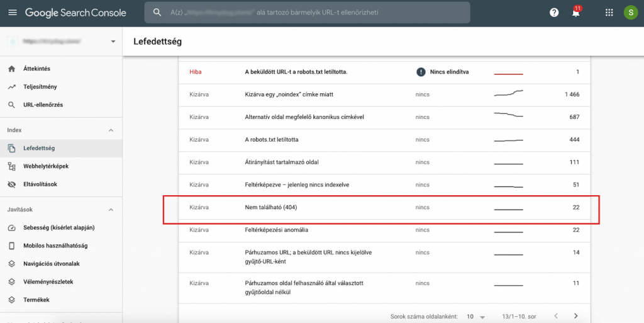This screenshot has width=644, height=323.
Task: Open row 'A robots.txt letiltotta'
Action: click(384, 140)
